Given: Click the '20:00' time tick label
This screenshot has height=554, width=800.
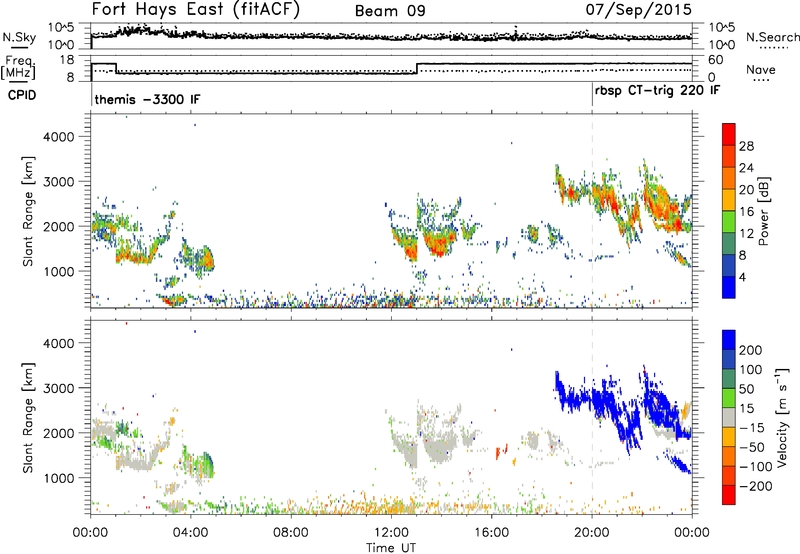Looking at the screenshot, I should (592, 533).
